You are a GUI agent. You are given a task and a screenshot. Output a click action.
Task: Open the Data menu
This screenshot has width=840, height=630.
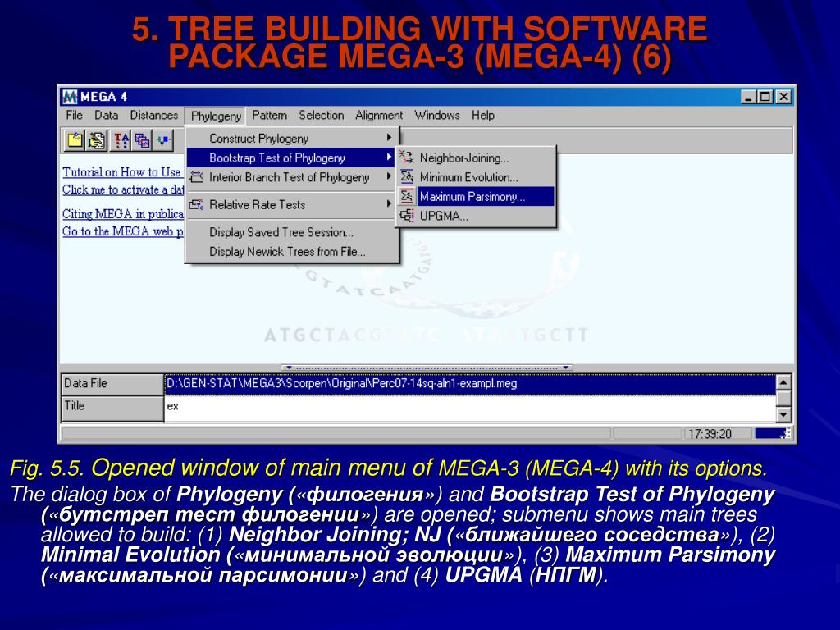(x=106, y=115)
